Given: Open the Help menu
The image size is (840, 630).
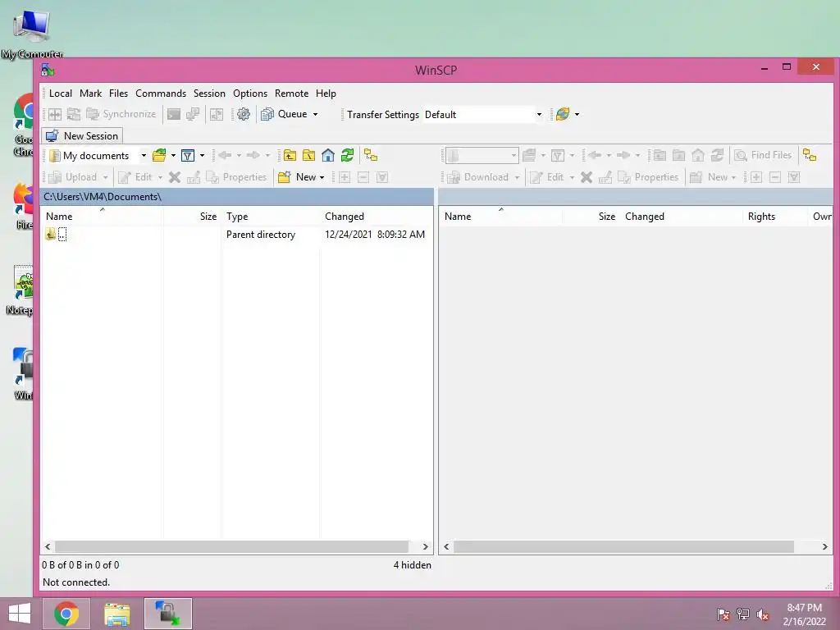Looking at the screenshot, I should pos(326,94).
